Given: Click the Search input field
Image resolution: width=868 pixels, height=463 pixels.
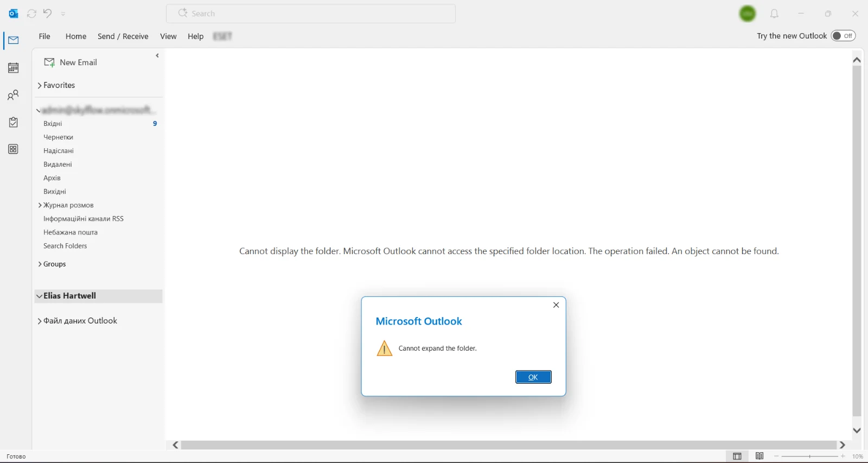Looking at the screenshot, I should click(311, 14).
